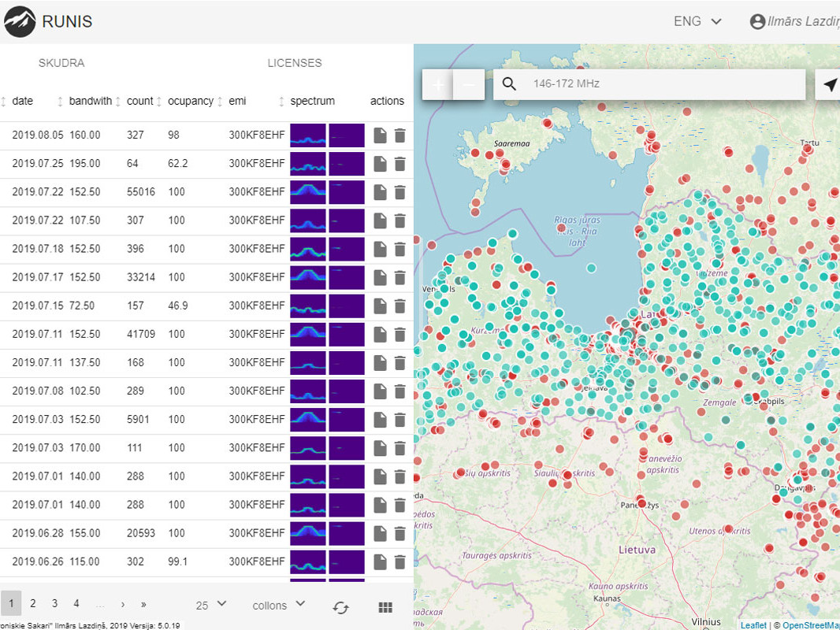Click the refresh icon in the footer

point(340,606)
